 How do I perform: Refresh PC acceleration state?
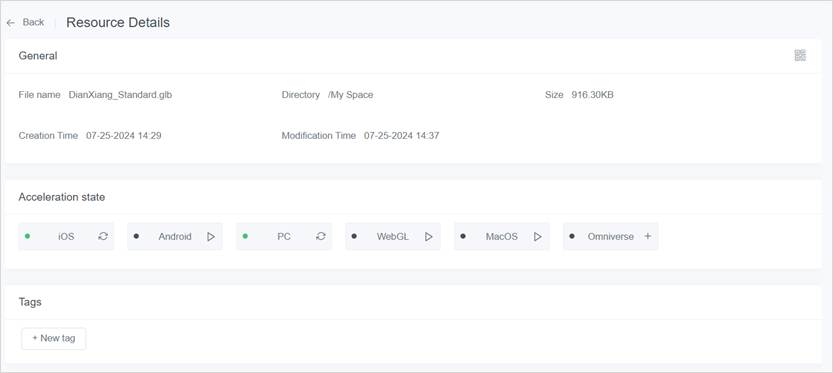click(x=321, y=236)
